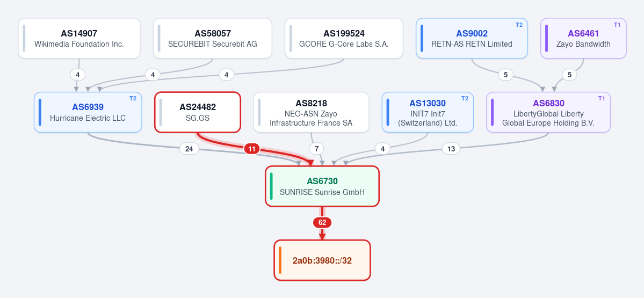Click the AS6939 Hurricane Electric node
644x298 pixels.
pos(88,112)
